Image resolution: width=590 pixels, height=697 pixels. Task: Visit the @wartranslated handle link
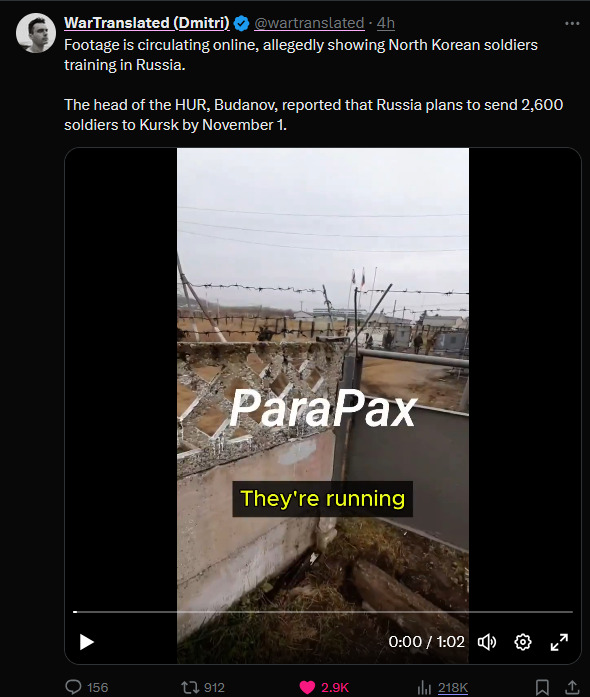coord(309,23)
